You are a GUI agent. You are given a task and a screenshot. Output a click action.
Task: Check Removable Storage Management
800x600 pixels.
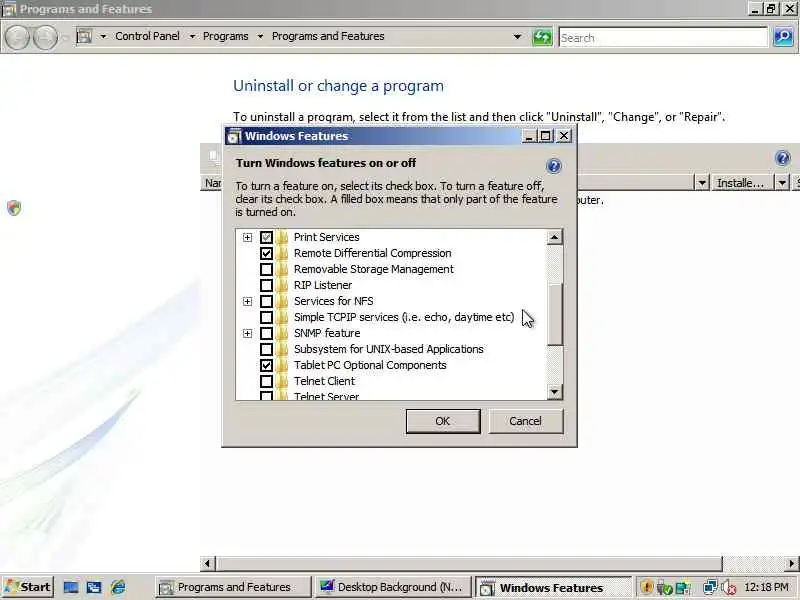coord(266,269)
